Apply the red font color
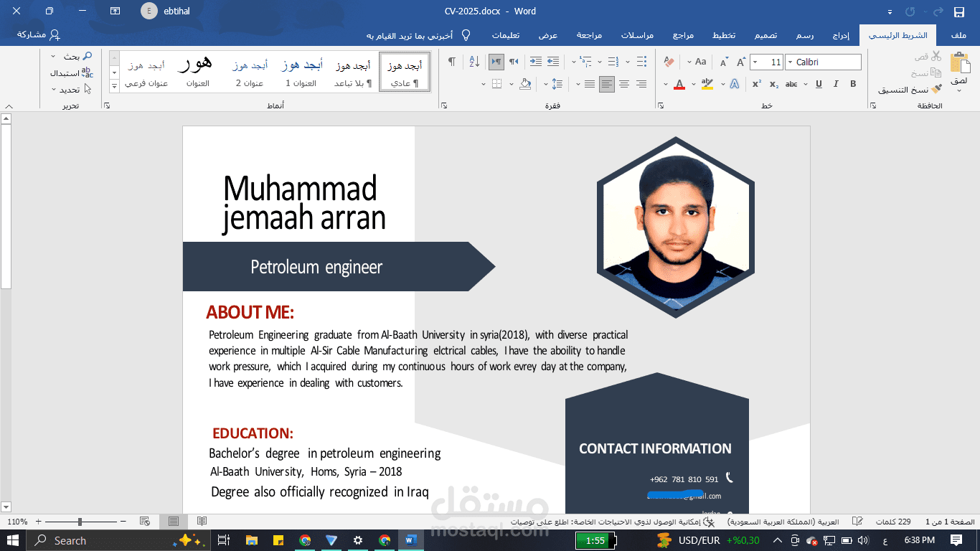The height and width of the screenshot is (551, 980). [x=679, y=84]
